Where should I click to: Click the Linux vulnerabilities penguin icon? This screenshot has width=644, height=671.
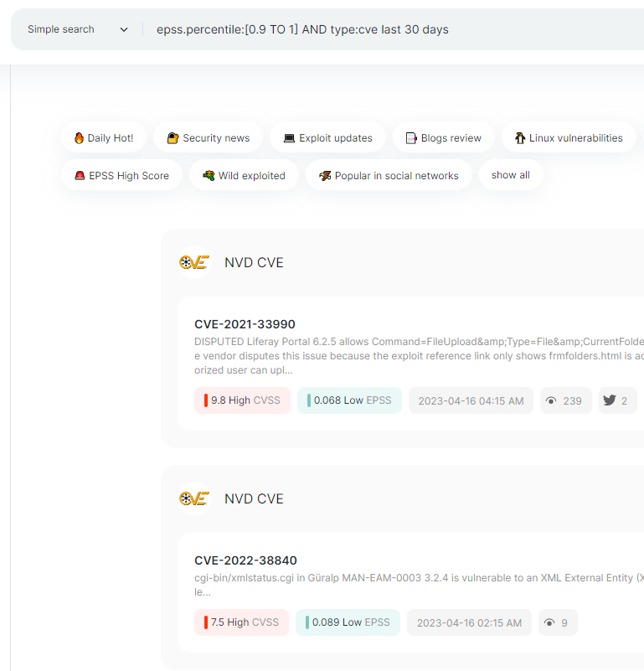520,138
